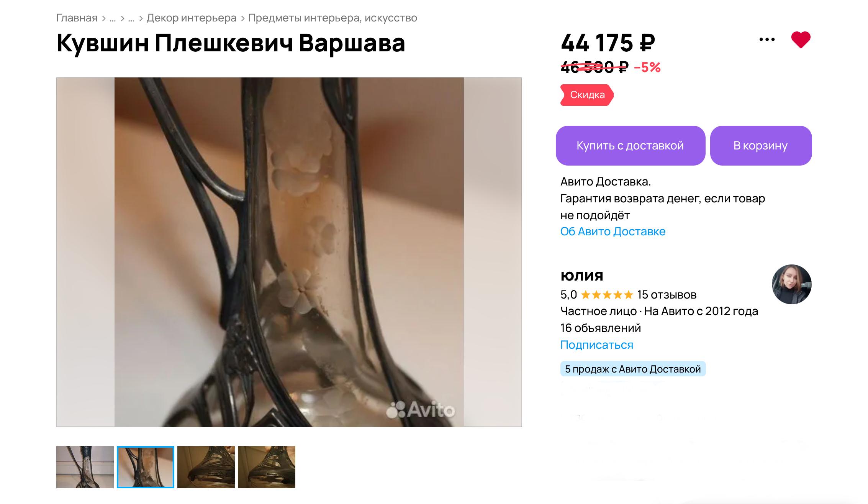Click the five-star seller rating
Screen dimensions: 868x504
point(607,295)
